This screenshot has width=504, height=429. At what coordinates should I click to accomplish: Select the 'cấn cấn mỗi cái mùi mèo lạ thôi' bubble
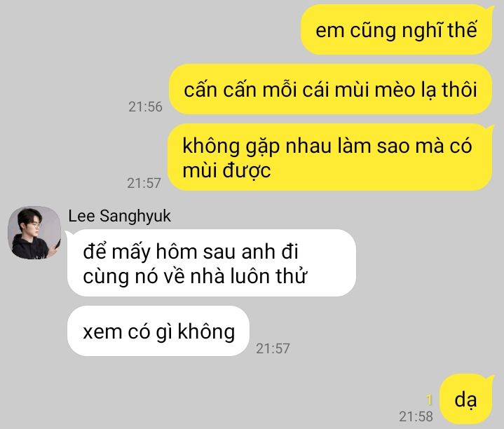(331, 89)
